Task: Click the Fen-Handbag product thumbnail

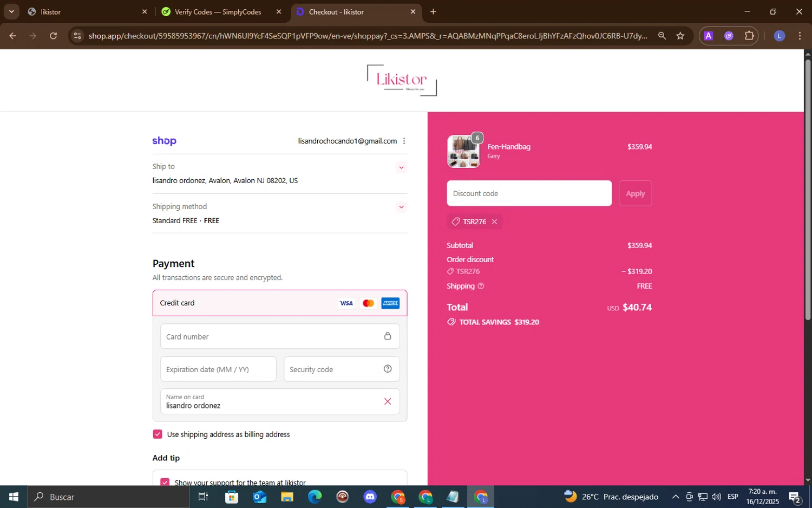Action: tap(463, 151)
